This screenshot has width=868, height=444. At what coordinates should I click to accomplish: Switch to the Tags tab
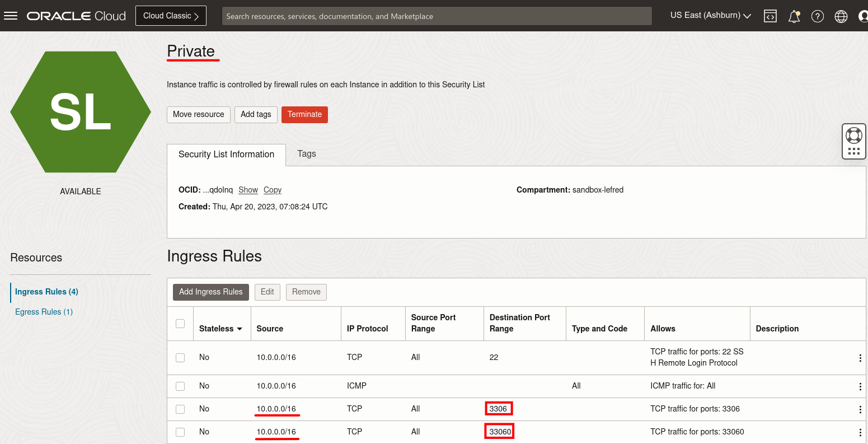click(307, 154)
